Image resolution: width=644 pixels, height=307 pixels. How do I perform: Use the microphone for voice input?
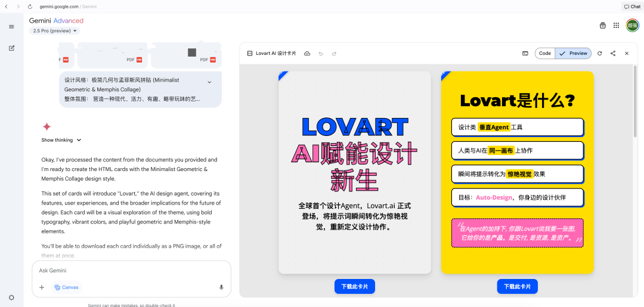click(221, 287)
